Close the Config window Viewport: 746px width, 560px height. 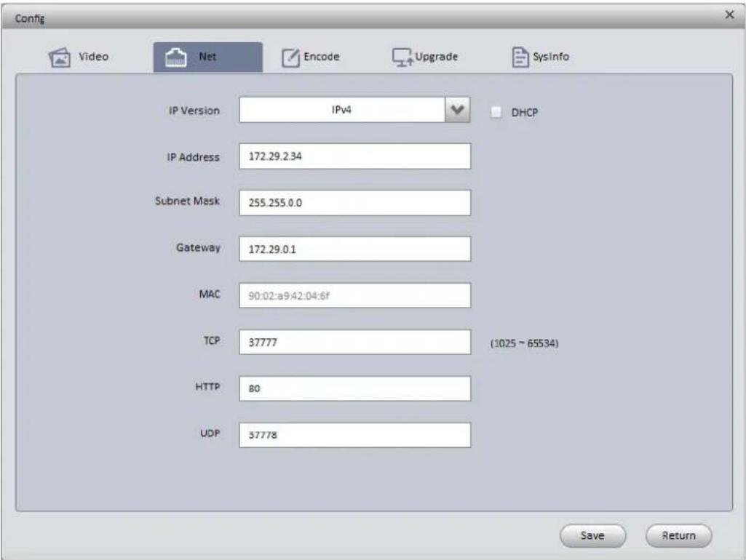729,15
